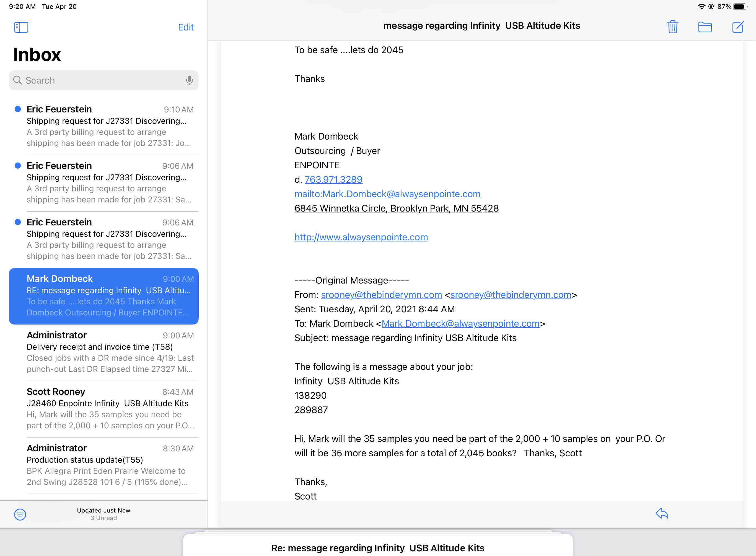The image size is (756, 556).
Task: Click the Edit button above Inbox
Action: [186, 27]
